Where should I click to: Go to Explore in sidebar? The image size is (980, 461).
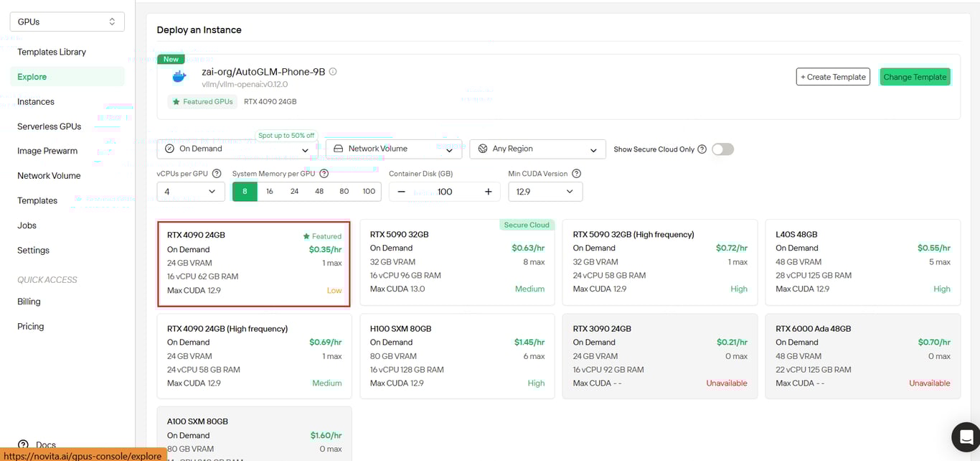67,77
